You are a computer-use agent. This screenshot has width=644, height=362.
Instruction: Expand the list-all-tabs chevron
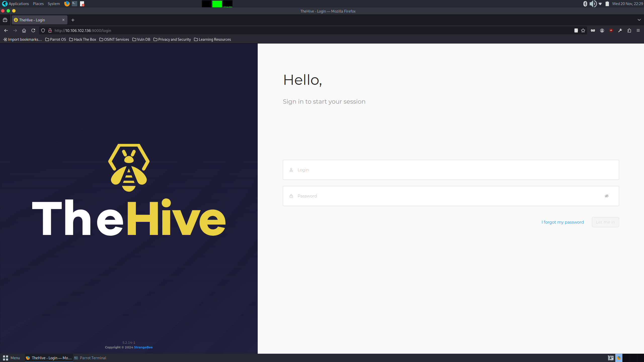639,20
